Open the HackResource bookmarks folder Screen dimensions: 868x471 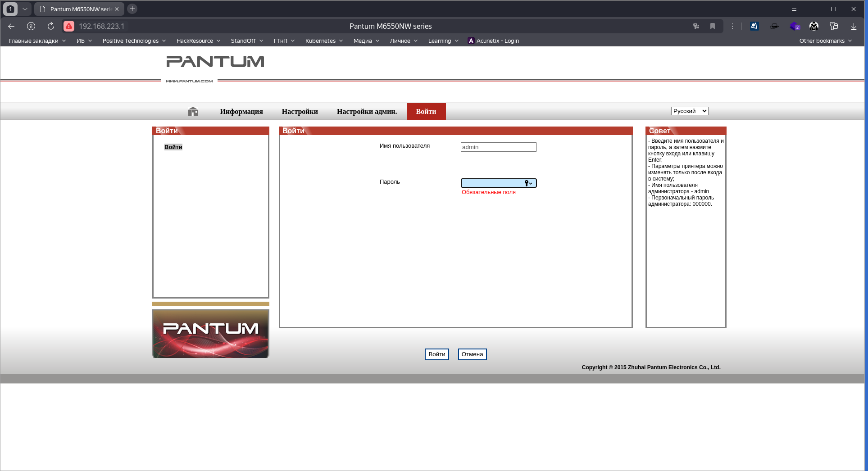coord(198,41)
